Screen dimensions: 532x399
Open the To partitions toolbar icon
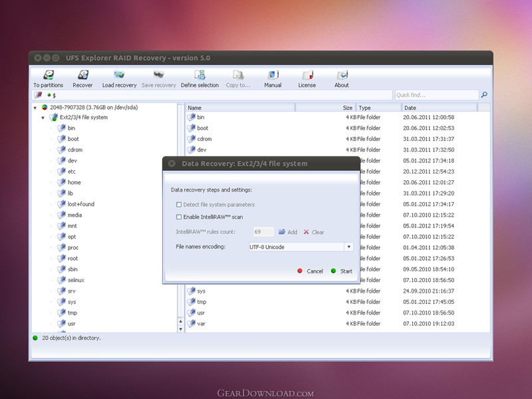click(x=49, y=78)
